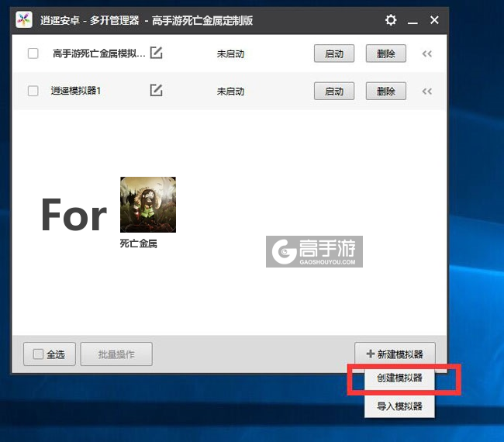
Task: Start 逍遥模拟器1 with 启动 button
Action: [x=334, y=91]
